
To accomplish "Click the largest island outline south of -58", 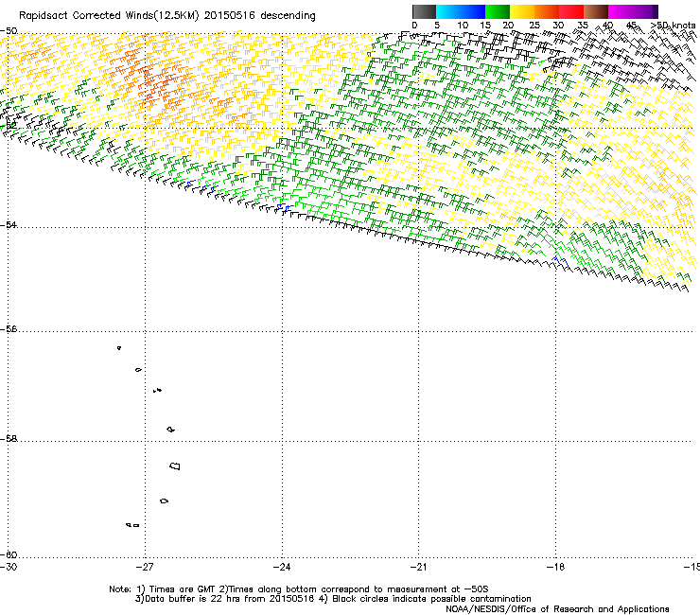I will click(175, 466).
